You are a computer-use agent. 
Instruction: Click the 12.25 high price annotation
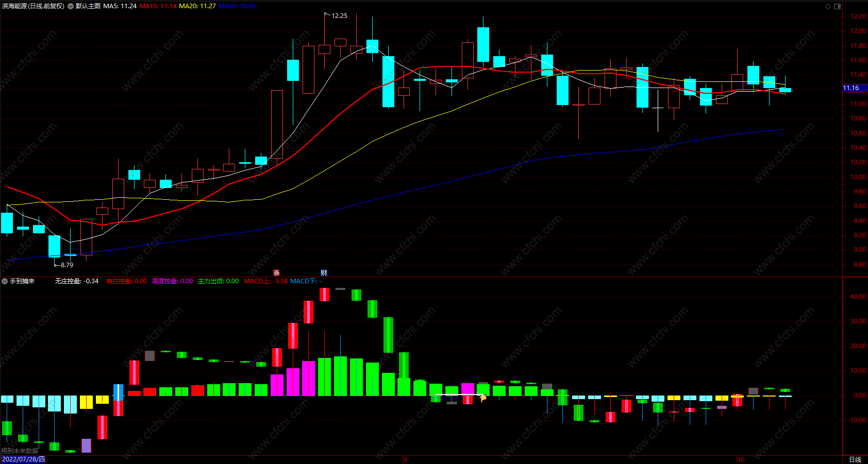point(339,16)
